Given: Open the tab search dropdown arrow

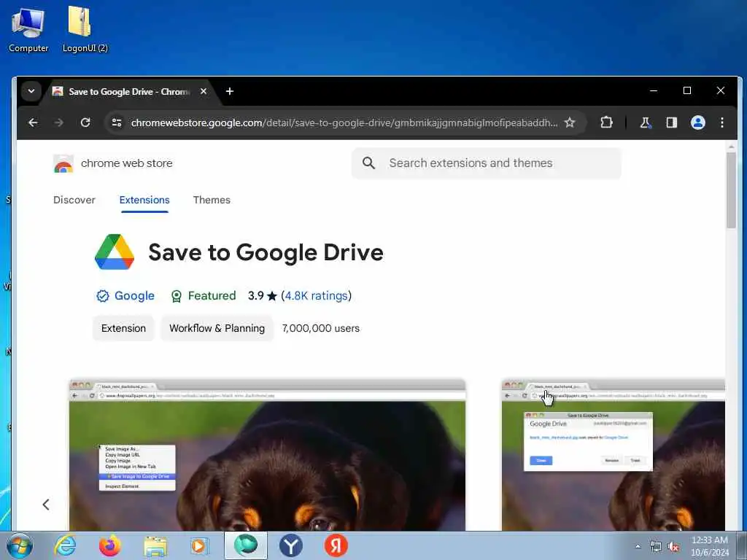Looking at the screenshot, I should tap(31, 91).
